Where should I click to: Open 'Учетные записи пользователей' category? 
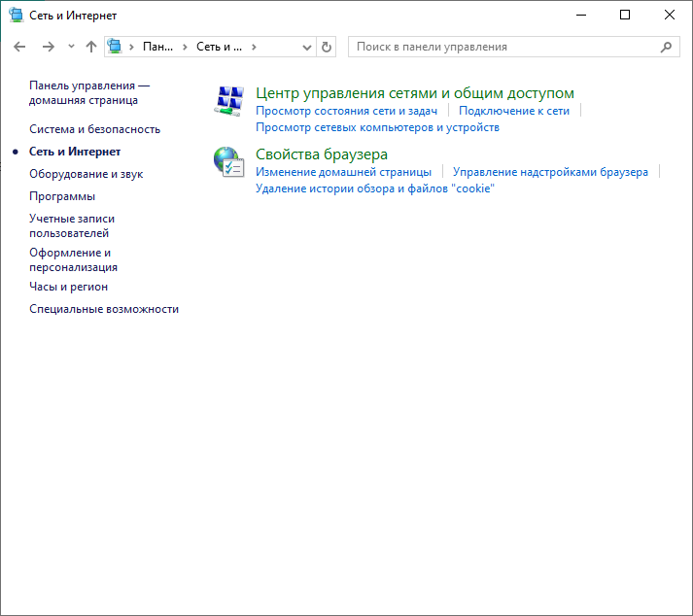coord(72,225)
